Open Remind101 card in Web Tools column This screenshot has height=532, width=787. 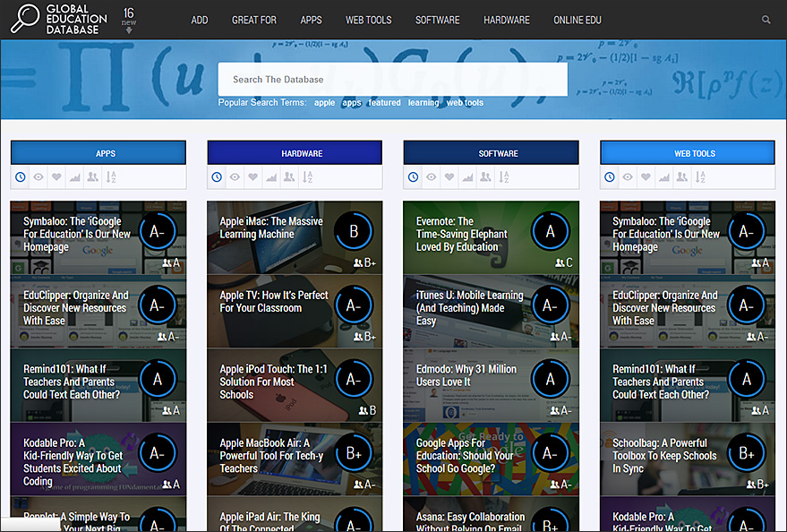tap(688, 385)
